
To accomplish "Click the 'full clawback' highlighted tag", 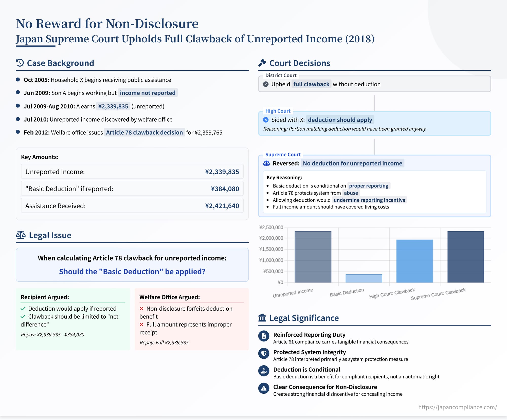I will pyautogui.click(x=311, y=84).
